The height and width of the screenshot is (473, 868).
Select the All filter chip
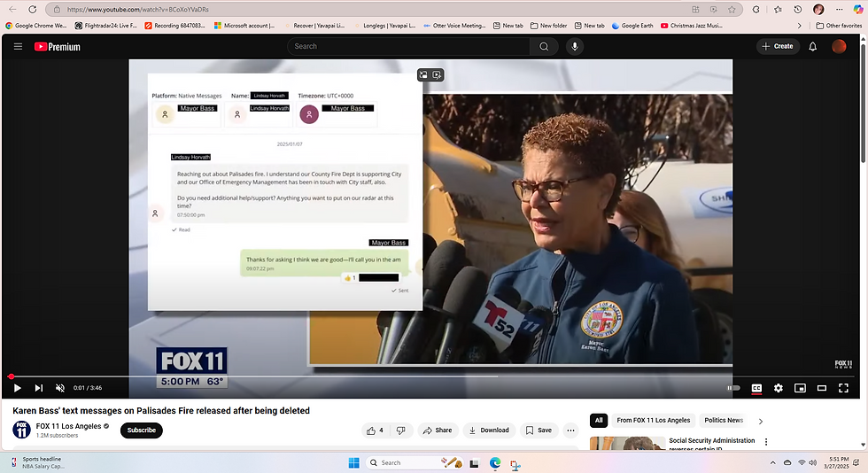tap(599, 421)
